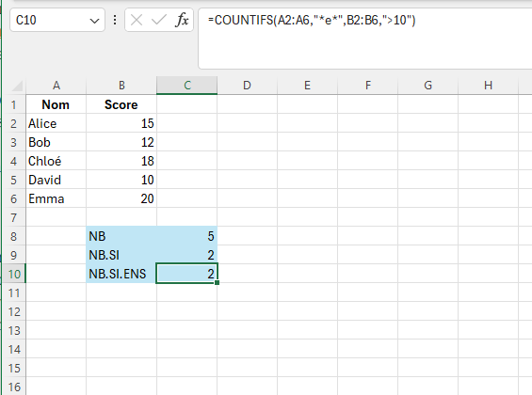Screen dimensions: 532x395
Task: Select the cell containing Emma
Action: tap(56, 198)
